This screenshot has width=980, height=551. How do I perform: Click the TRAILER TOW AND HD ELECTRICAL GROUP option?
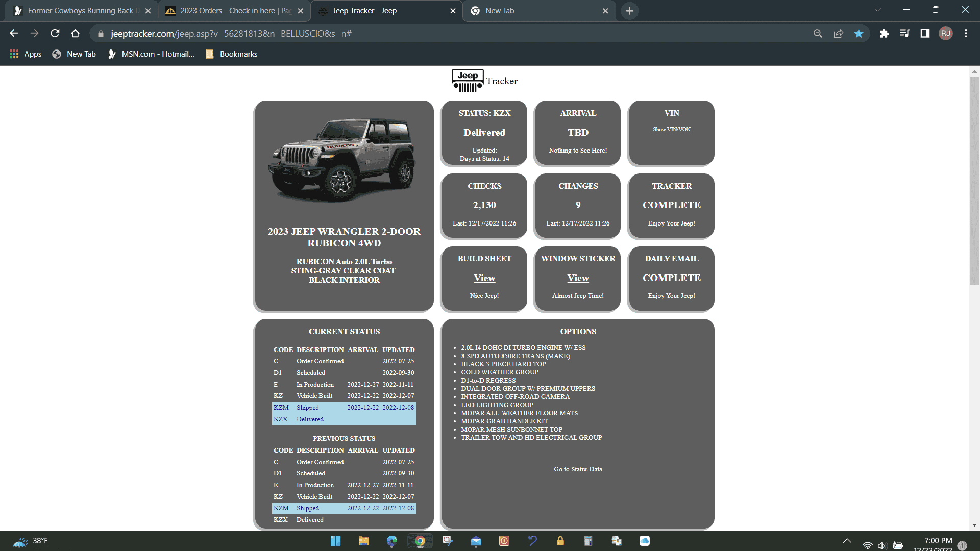click(x=531, y=438)
